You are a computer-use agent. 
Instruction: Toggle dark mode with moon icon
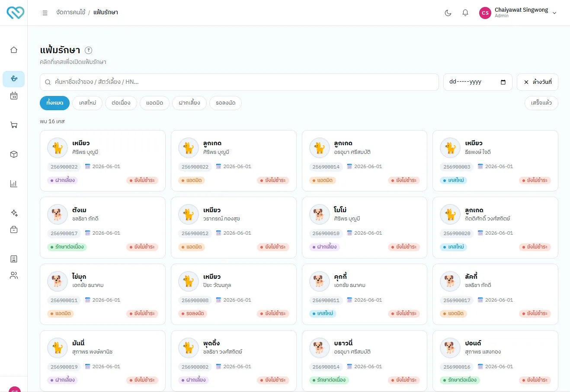[x=448, y=13]
